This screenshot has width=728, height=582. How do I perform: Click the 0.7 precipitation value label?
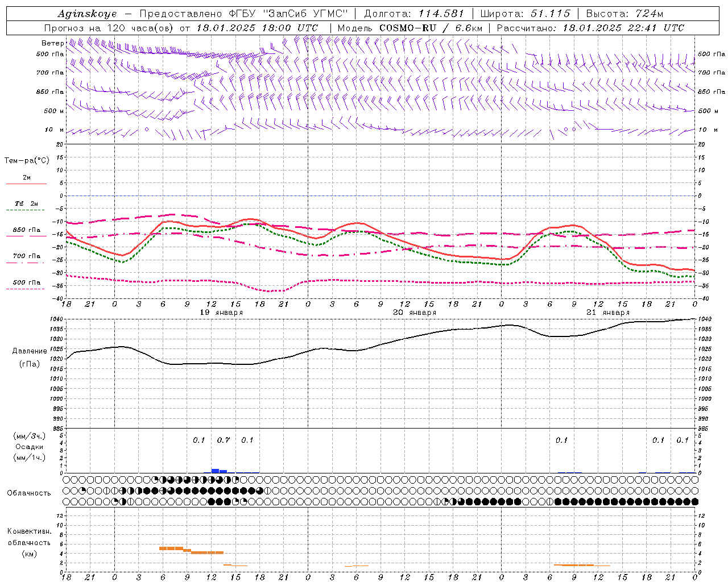click(224, 440)
